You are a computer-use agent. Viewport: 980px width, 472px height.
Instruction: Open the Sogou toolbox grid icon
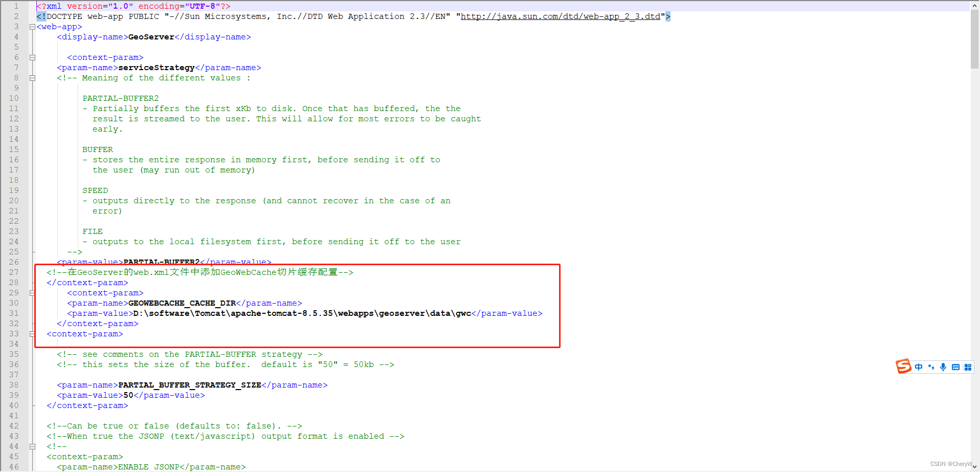pyautogui.click(x=968, y=367)
